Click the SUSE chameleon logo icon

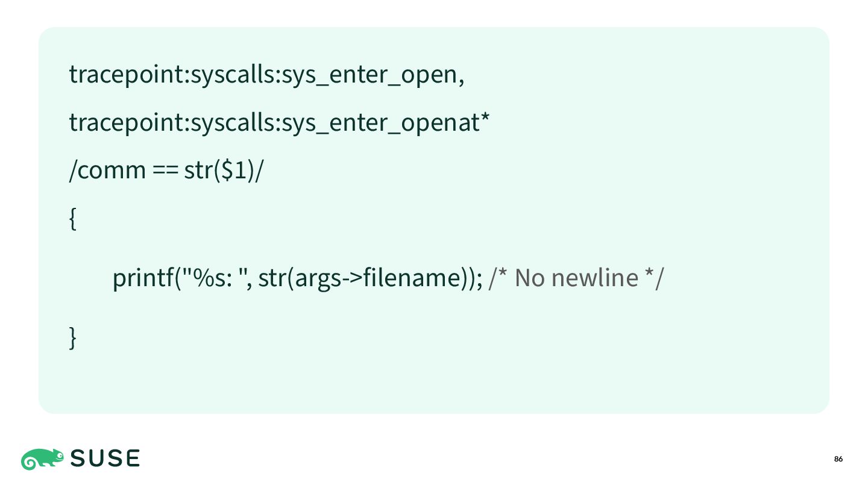click(43, 459)
